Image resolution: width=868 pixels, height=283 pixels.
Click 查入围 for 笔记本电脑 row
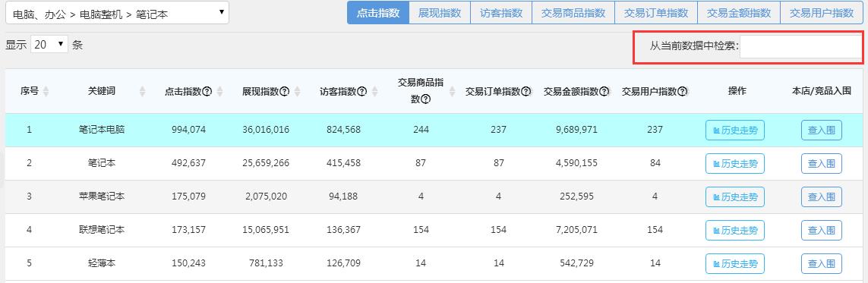coord(822,130)
